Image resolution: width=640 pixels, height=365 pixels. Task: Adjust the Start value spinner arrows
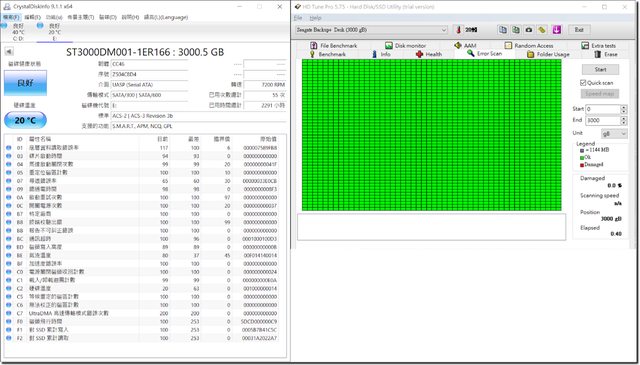623,109
